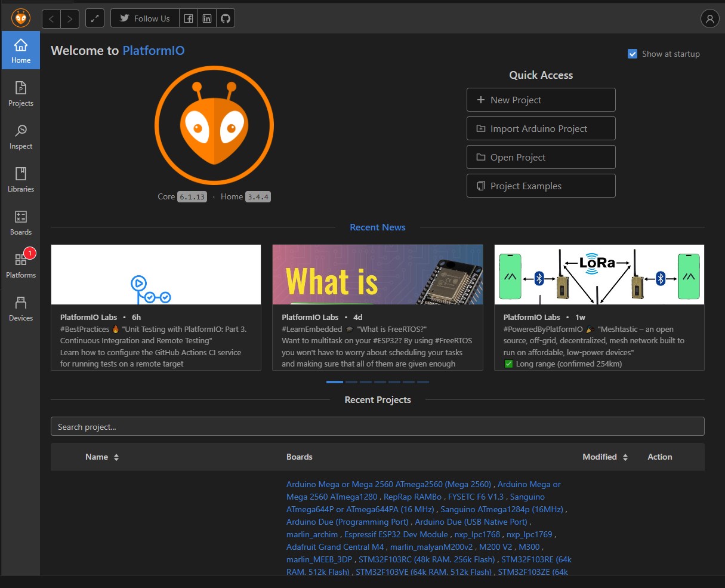Viewport: 725px width, 588px height.
Task: Open Sanguino ATmega1284p (16MHz) board link
Action: 502,509
